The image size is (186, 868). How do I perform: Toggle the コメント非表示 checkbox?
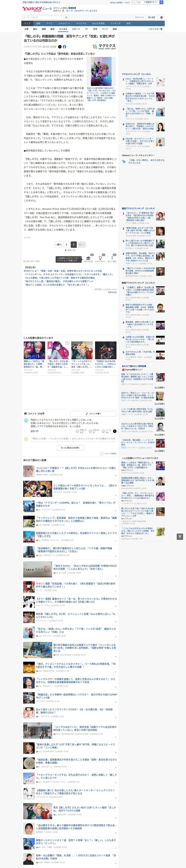[102, 454]
